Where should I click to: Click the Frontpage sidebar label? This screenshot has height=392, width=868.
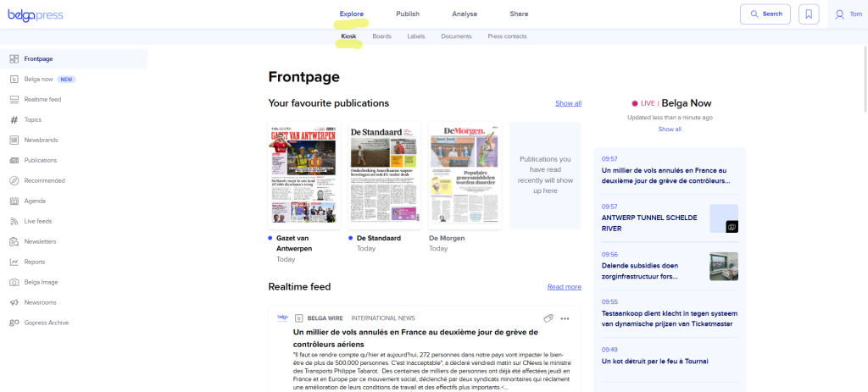click(39, 58)
